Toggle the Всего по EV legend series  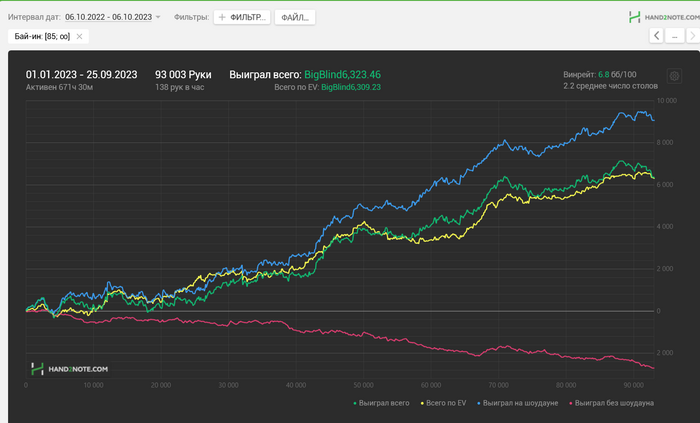point(443,403)
